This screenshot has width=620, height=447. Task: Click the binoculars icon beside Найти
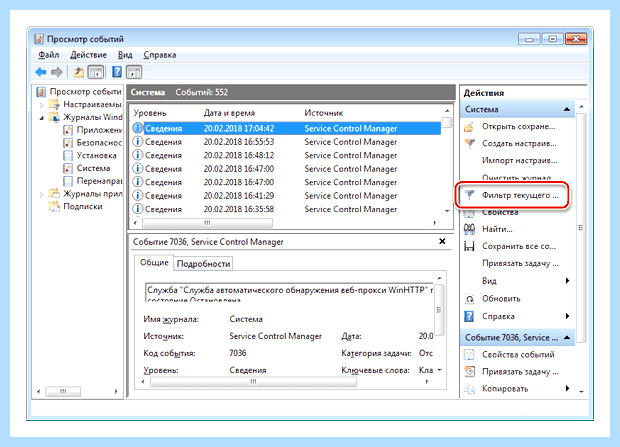coord(469,229)
